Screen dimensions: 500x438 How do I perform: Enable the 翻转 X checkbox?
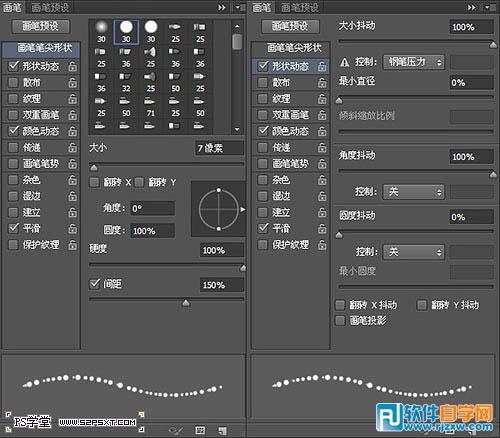pos(95,182)
